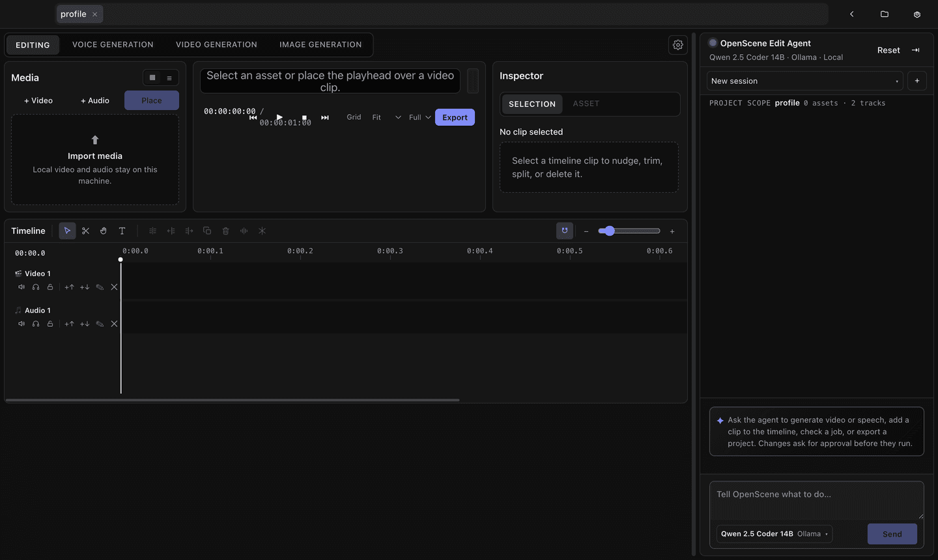Collapse the OpenScene Edit Agent panel
Image resolution: width=938 pixels, height=560 pixels.
pos(915,50)
